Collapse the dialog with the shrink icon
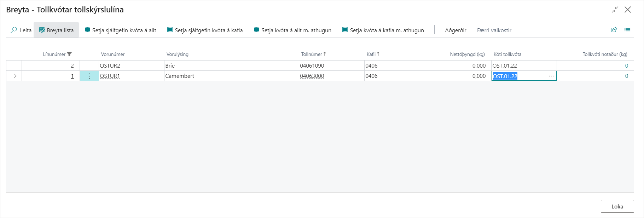This screenshot has height=218, width=644. click(615, 10)
